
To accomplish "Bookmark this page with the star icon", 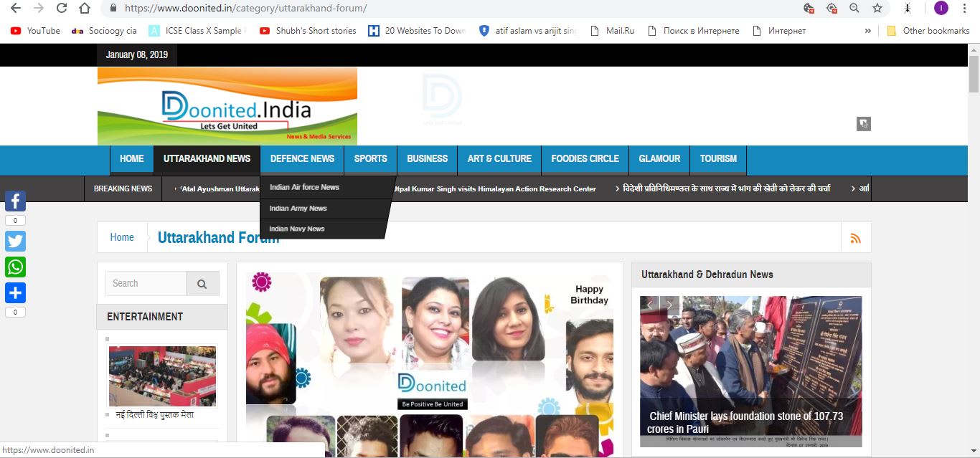I will point(877,9).
